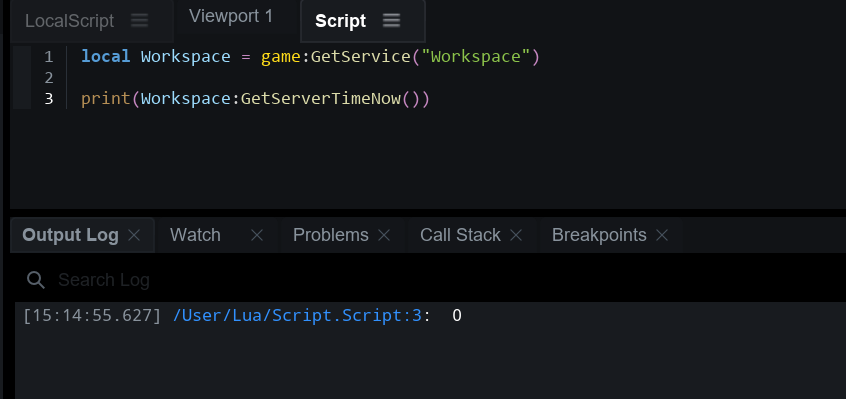Click the output value 0 in the log
The width and height of the screenshot is (846, 399).
[457, 315]
